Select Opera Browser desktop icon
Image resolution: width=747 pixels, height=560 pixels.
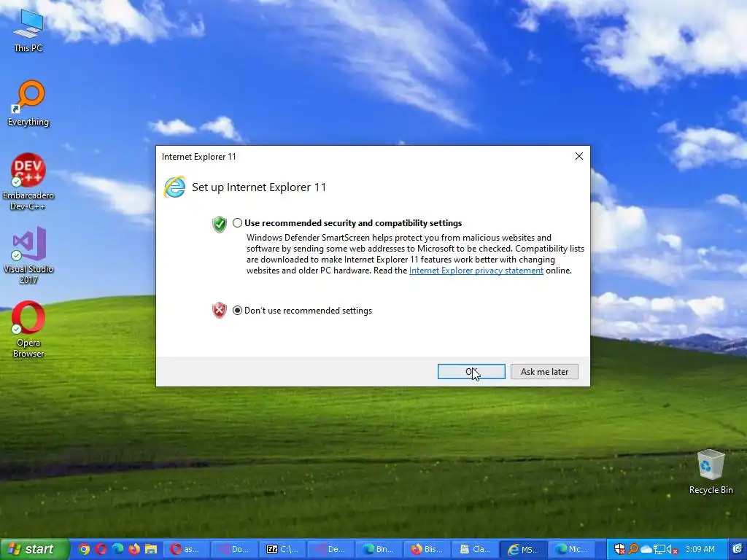click(x=28, y=330)
